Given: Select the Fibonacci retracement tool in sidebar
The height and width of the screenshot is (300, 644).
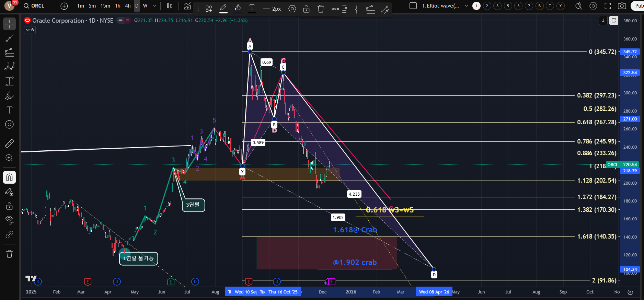Looking at the screenshot, I should [9, 53].
